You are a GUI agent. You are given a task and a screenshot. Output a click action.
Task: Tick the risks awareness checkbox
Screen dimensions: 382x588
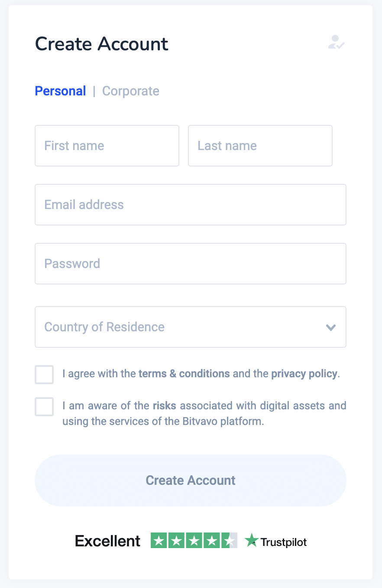coord(44,407)
